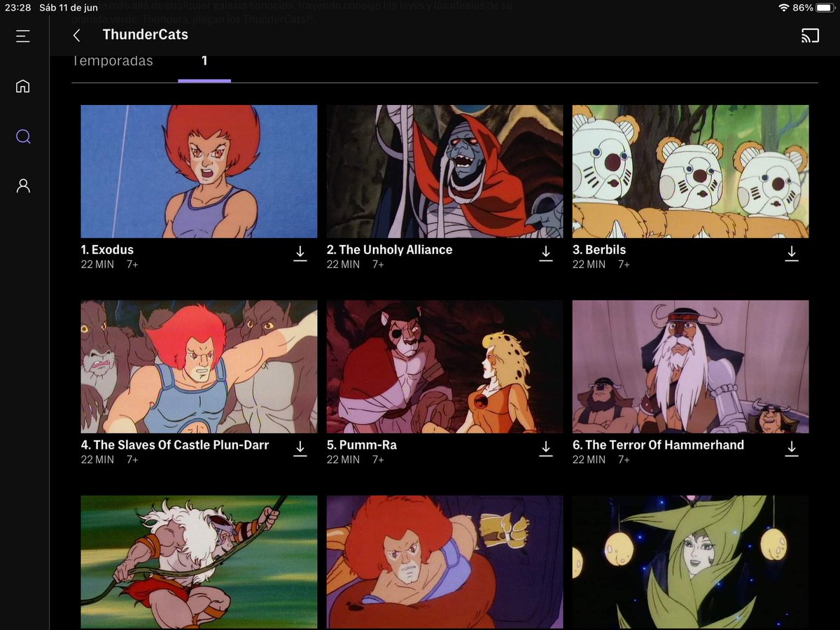Tap the back arrow beside ThunderCats
Viewport: 840px width, 630px height.
click(x=77, y=36)
